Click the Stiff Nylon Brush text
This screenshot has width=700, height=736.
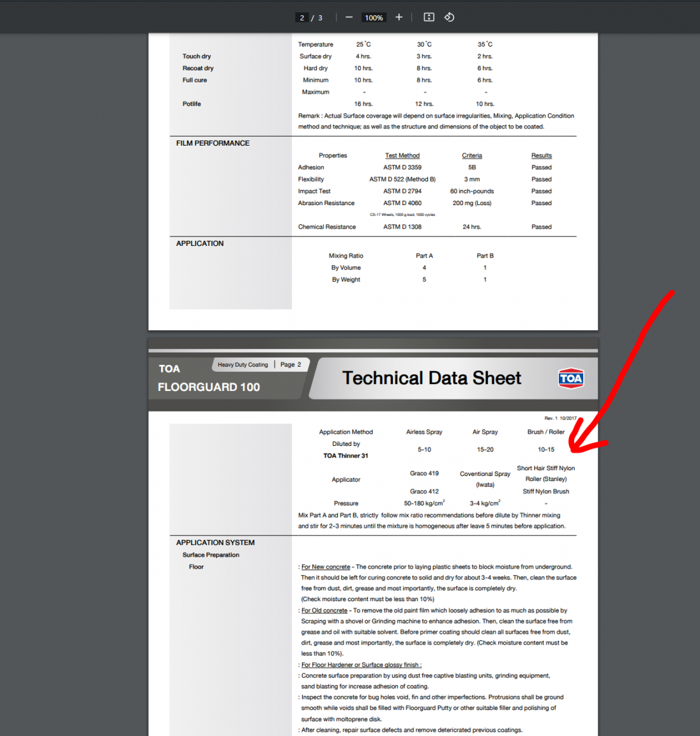(x=546, y=491)
